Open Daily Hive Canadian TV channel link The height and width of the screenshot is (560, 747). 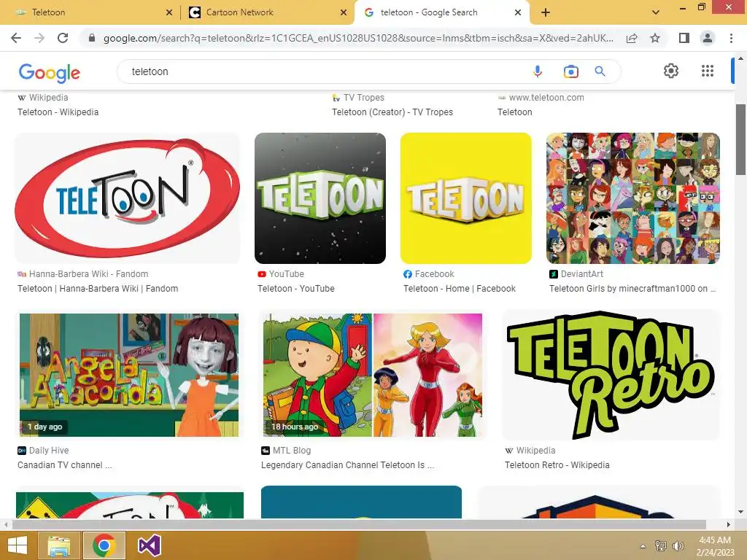[65, 465]
